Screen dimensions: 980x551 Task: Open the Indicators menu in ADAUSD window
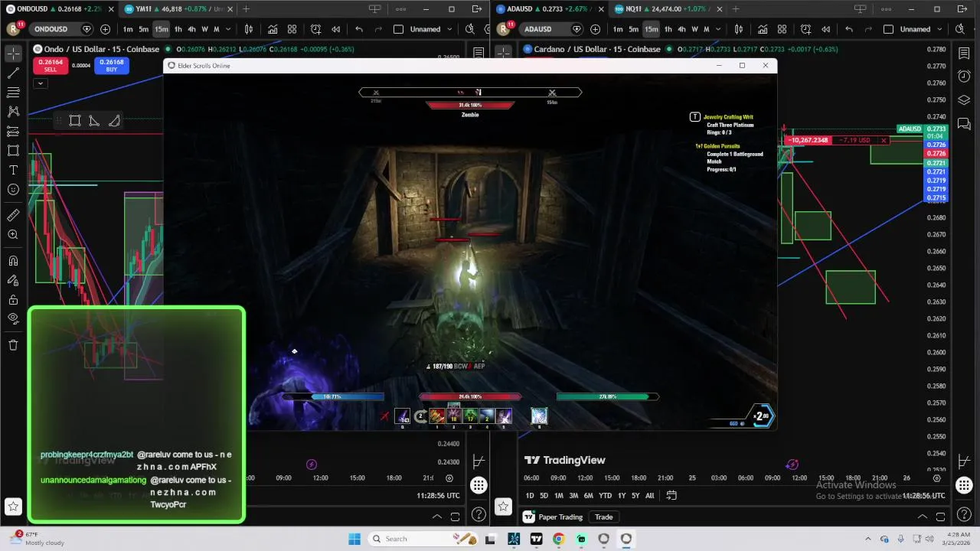click(763, 29)
